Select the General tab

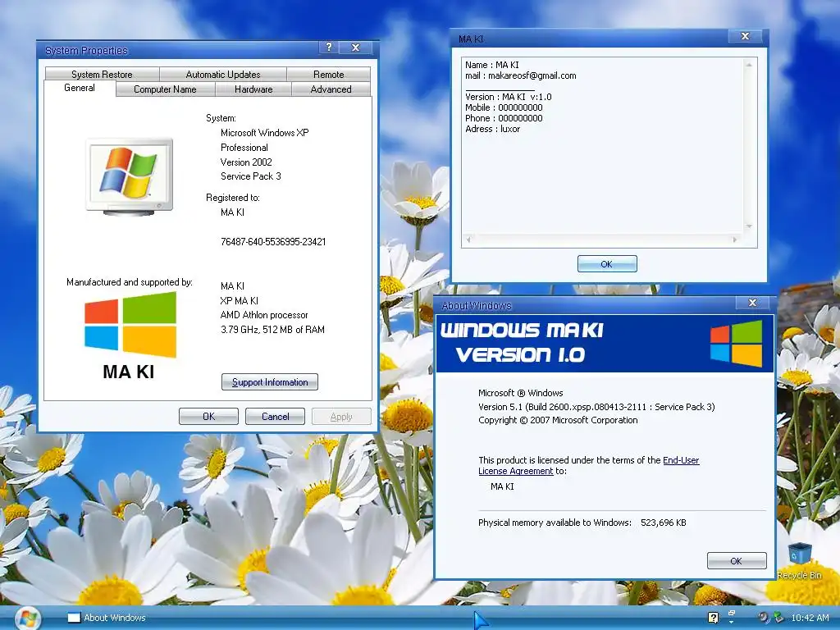pos(80,88)
